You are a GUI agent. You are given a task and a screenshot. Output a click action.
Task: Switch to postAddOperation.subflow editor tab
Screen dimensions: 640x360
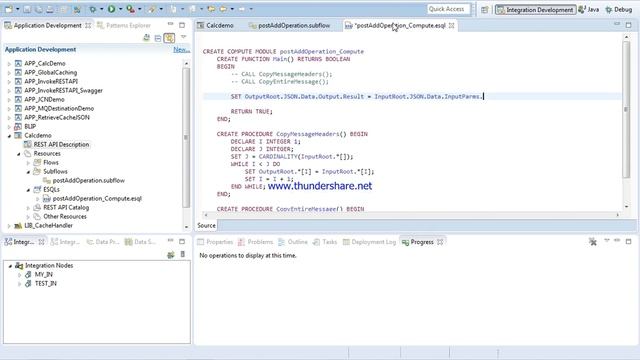click(290, 25)
